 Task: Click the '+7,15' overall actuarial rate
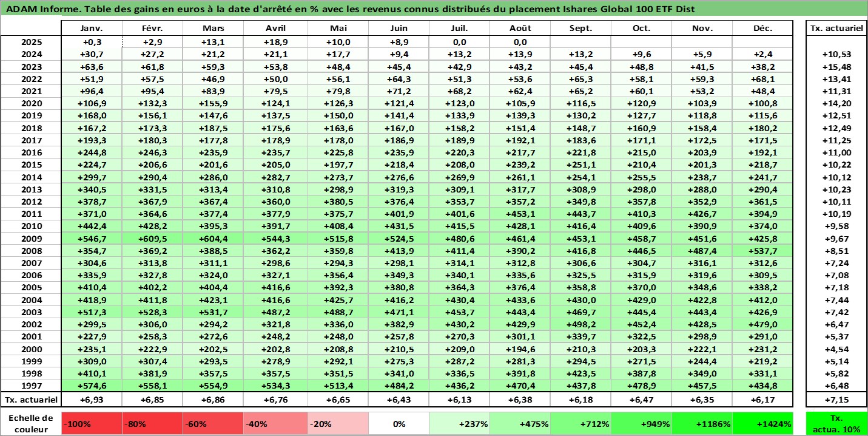[x=836, y=400]
